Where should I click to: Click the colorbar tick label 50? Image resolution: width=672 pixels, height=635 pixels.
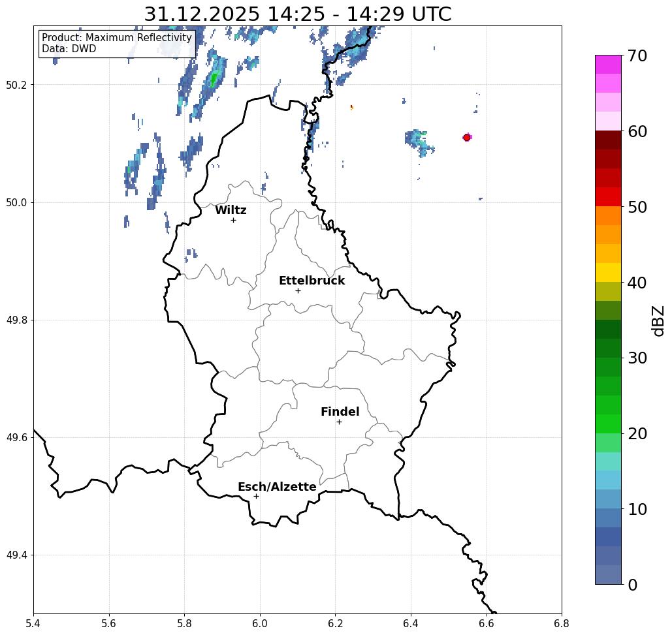(637, 207)
